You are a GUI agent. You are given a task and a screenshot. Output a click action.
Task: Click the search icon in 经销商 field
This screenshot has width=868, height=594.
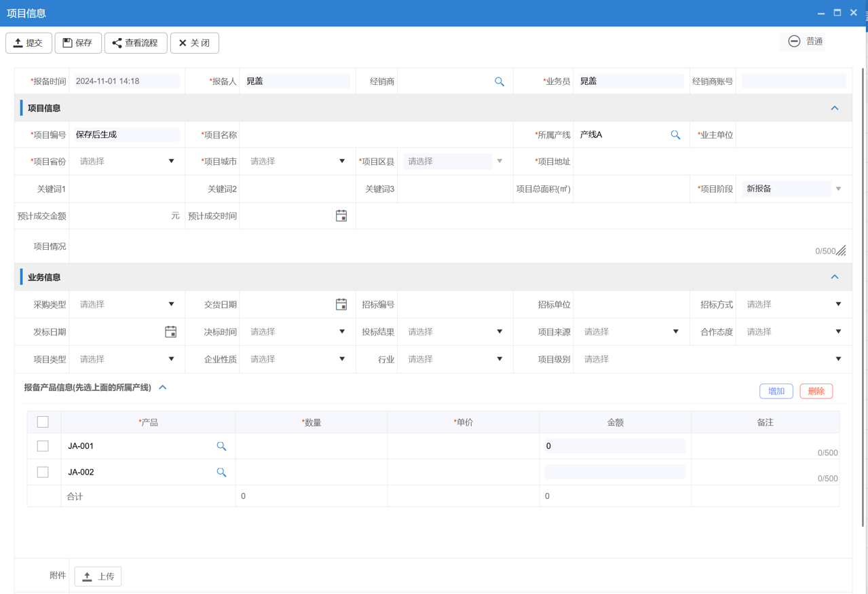pos(499,81)
